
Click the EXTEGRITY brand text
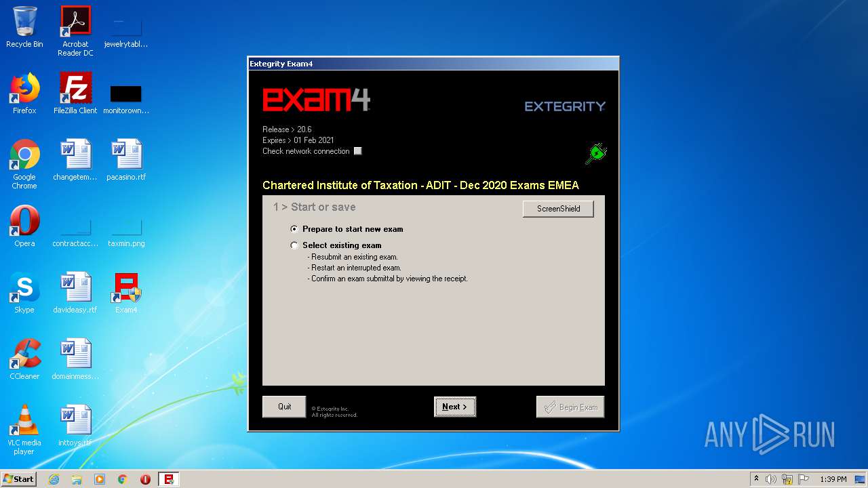(x=565, y=106)
